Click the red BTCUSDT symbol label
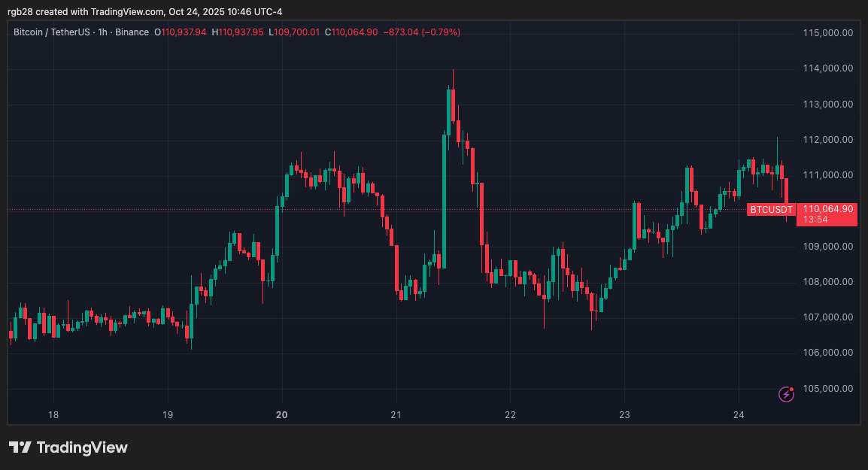 pyautogui.click(x=771, y=209)
